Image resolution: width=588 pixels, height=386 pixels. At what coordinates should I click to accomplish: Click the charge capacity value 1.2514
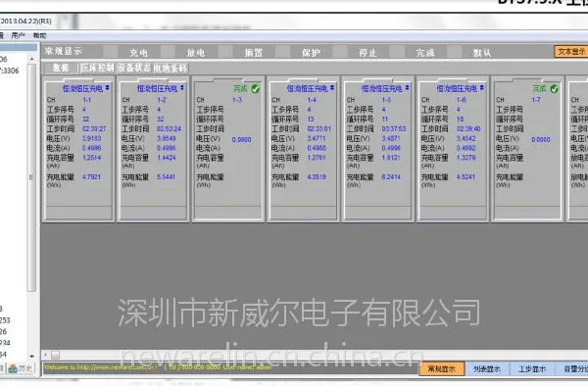pyautogui.click(x=92, y=158)
